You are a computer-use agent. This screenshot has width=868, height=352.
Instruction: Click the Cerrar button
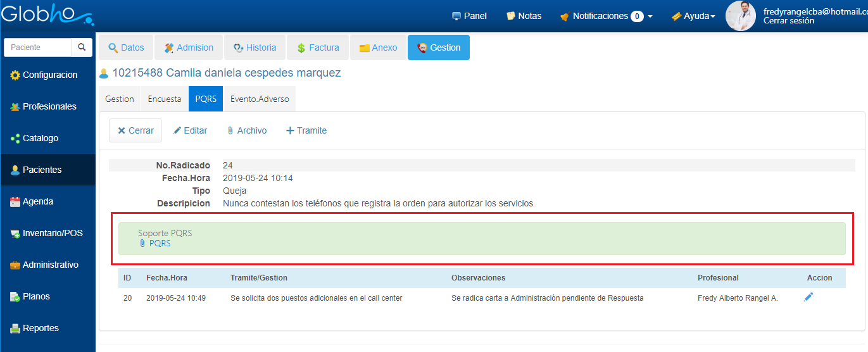[135, 130]
